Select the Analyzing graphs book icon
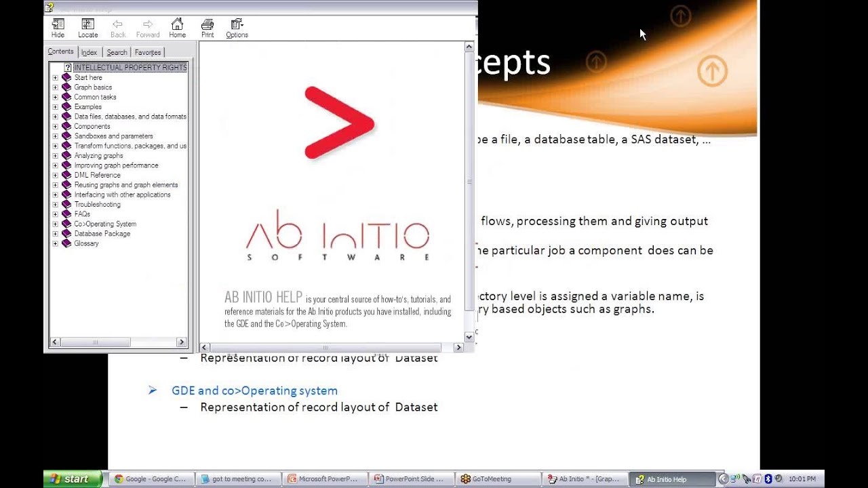This screenshot has height=488, width=868. [66, 155]
